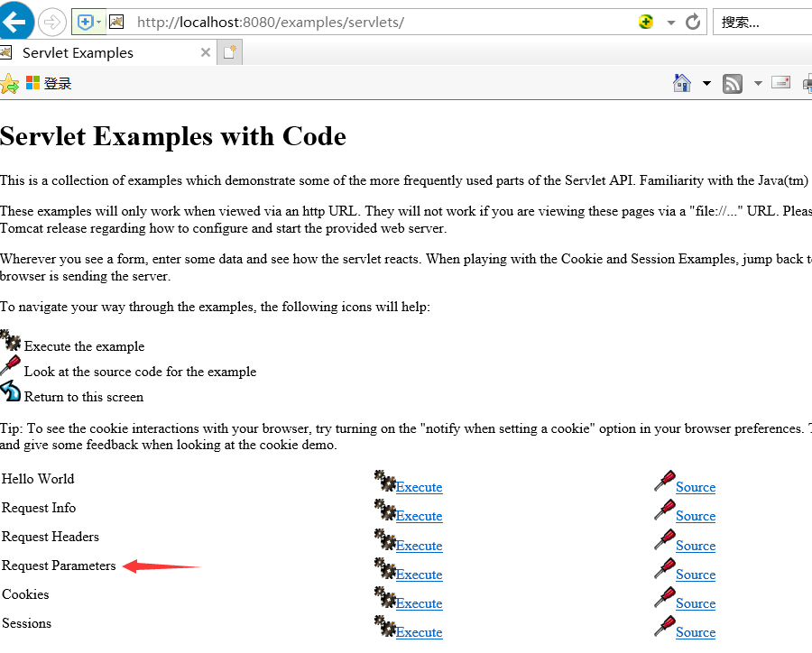Click the 'Cookies' row label

pos(25,594)
